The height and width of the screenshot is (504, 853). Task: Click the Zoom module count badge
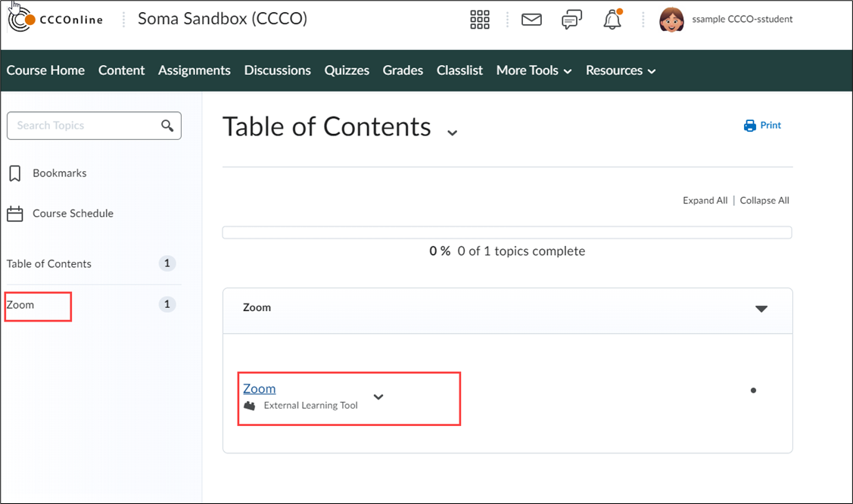[167, 304]
